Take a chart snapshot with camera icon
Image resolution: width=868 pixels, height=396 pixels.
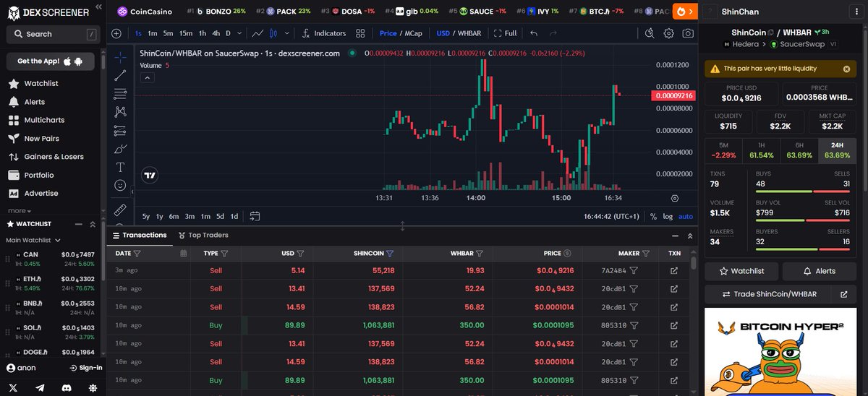688,33
